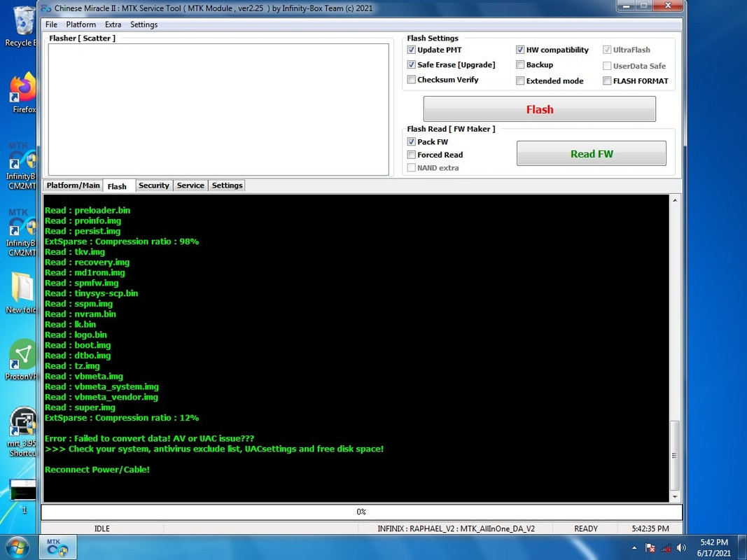Enable the Backup checkbox
The width and height of the screenshot is (747, 560).
(519, 64)
